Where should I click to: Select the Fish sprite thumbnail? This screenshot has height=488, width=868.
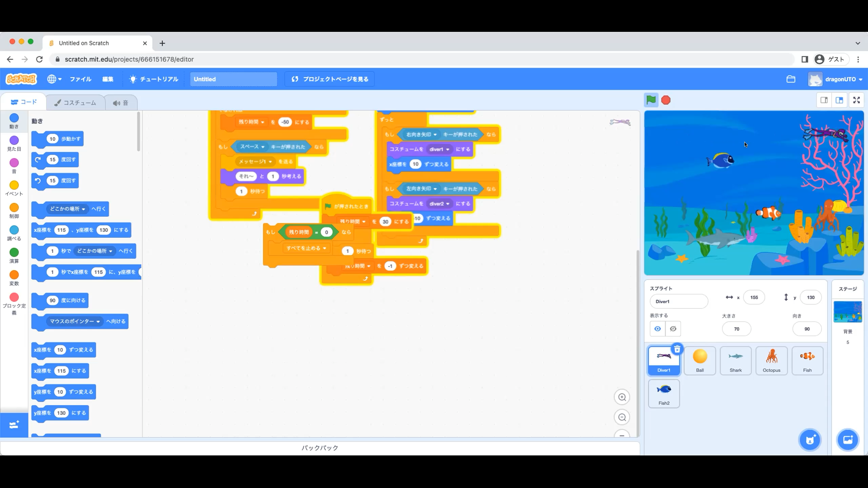(807, 361)
